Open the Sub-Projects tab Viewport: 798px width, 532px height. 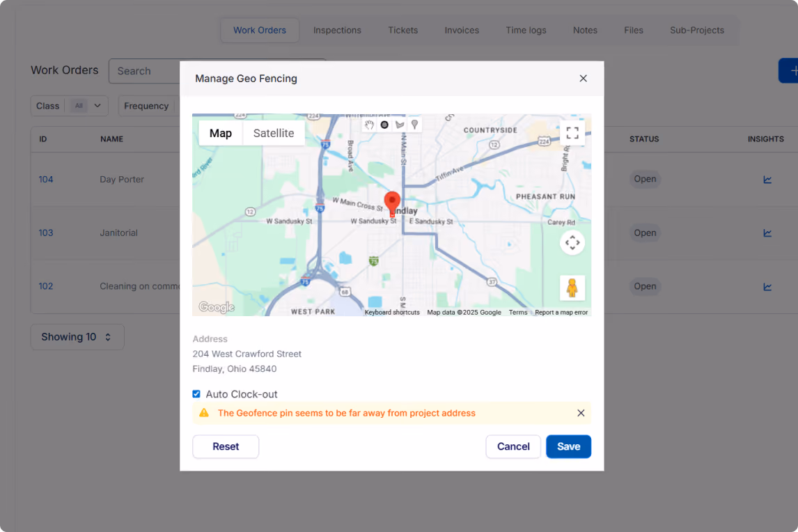click(697, 30)
